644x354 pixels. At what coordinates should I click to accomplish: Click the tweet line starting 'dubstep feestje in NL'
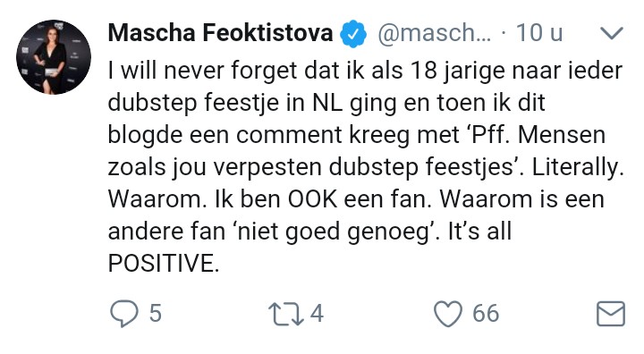(326, 103)
